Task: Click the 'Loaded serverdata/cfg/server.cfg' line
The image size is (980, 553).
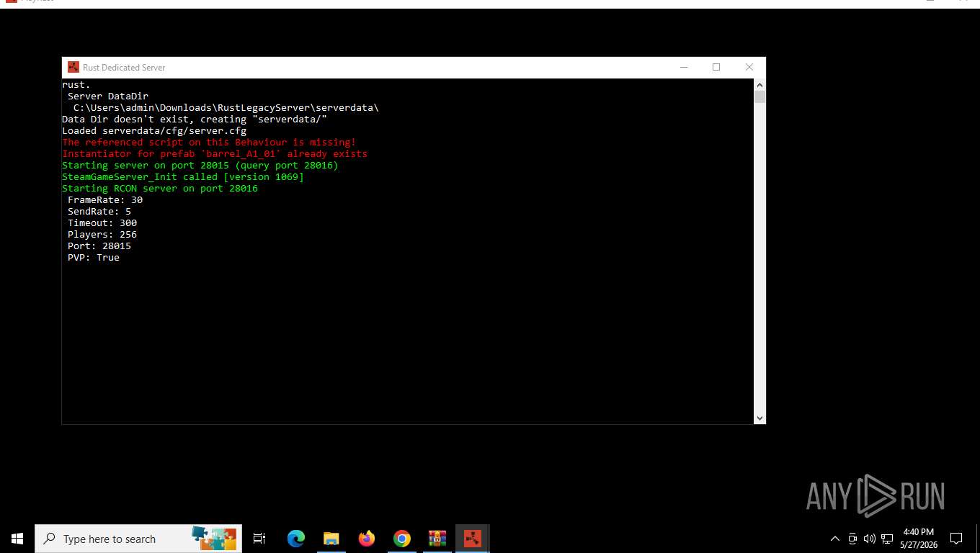Action: click(154, 131)
